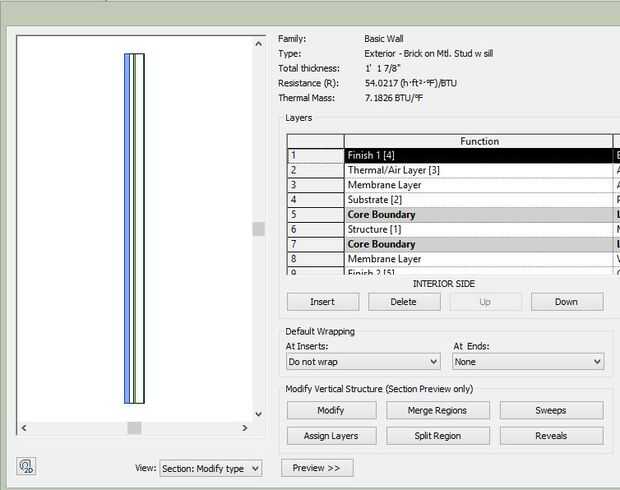Click the Total thickness value 1' 1 7/8"
This screenshot has width=620, height=490.
(x=383, y=68)
